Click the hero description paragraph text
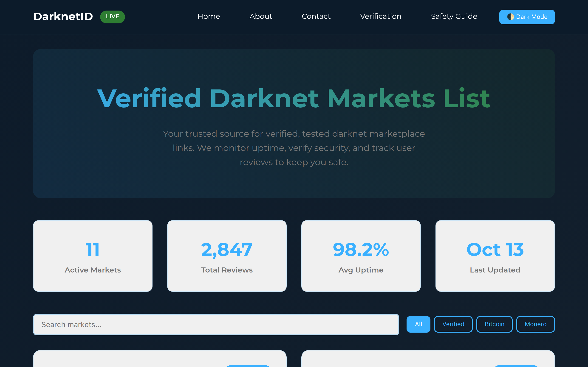The height and width of the screenshot is (367, 588). click(x=294, y=148)
